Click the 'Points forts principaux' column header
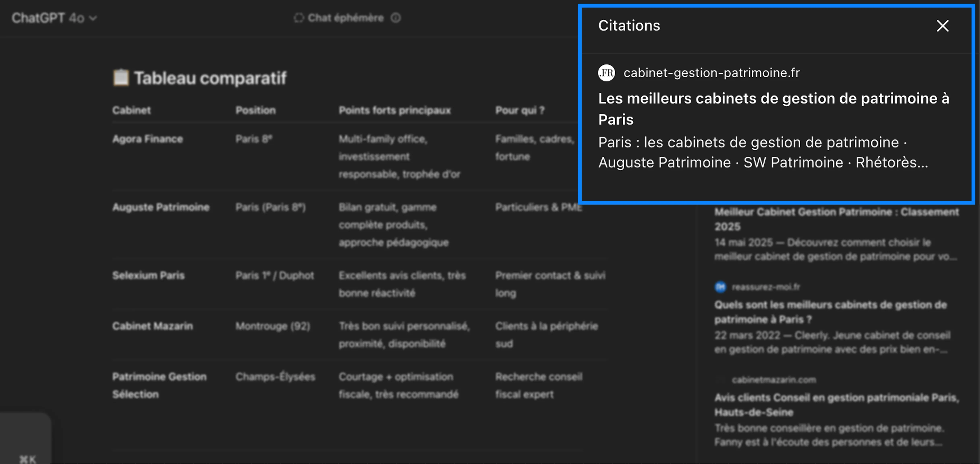Viewport: 980px width, 464px height. coord(394,110)
